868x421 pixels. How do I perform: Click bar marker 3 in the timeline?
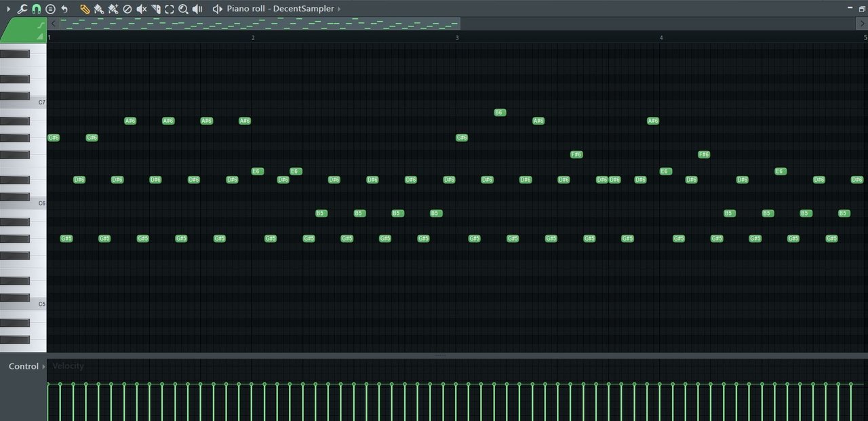tap(457, 37)
